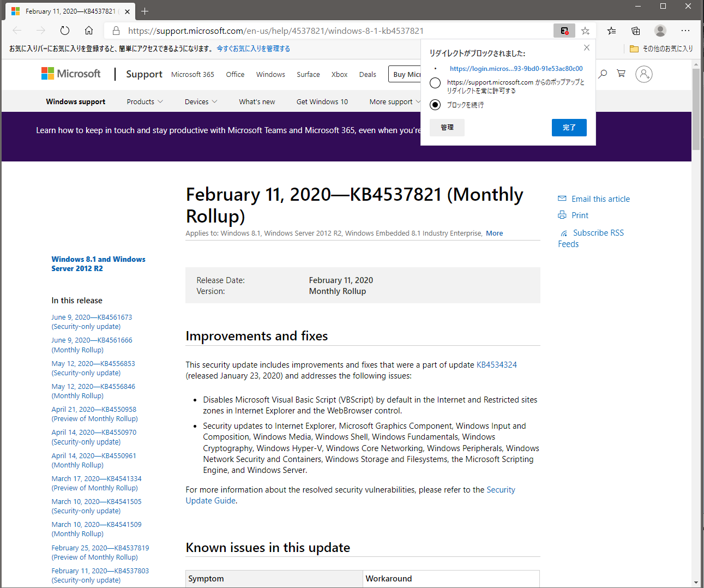704x588 pixels.
Task: Click the blocked popup icon in address bar
Action: 564,31
